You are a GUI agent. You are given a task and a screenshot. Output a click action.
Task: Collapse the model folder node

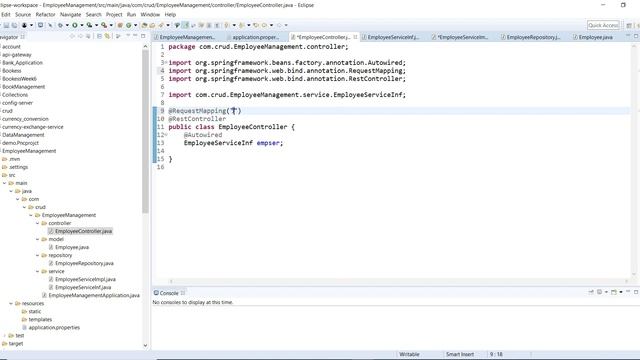coord(38,239)
